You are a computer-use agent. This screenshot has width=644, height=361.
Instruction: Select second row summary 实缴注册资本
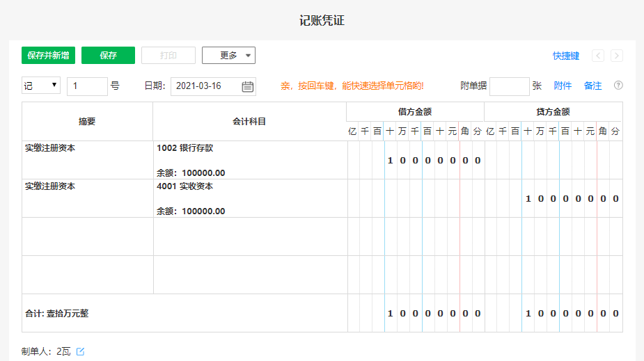click(x=50, y=186)
